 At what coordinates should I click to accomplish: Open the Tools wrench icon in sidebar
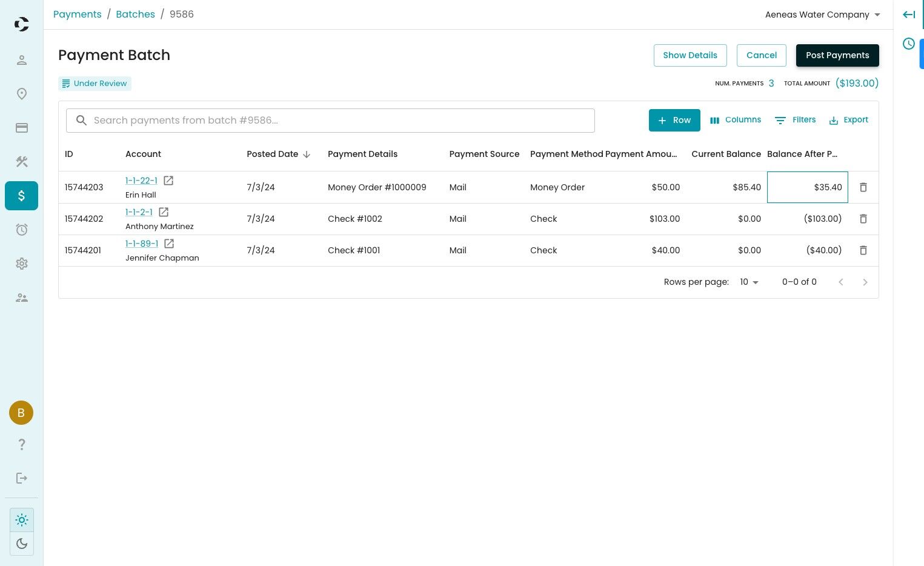coord(22,162)
